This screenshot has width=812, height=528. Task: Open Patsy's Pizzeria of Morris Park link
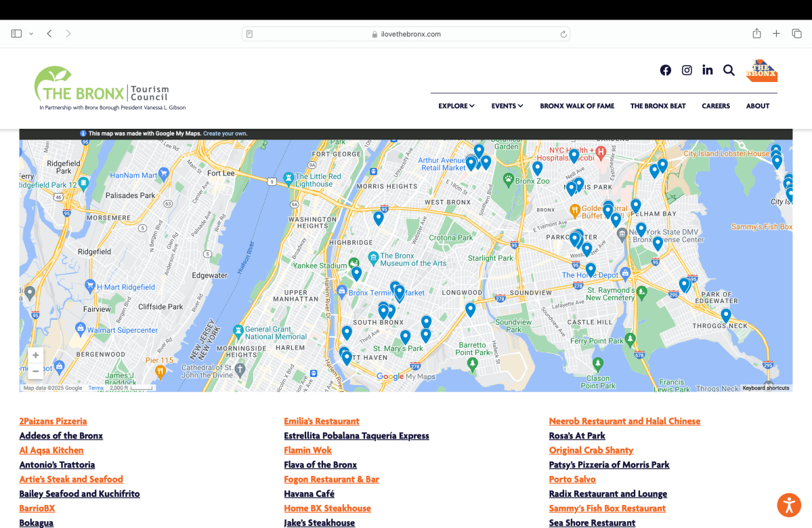tap(609, 465)
